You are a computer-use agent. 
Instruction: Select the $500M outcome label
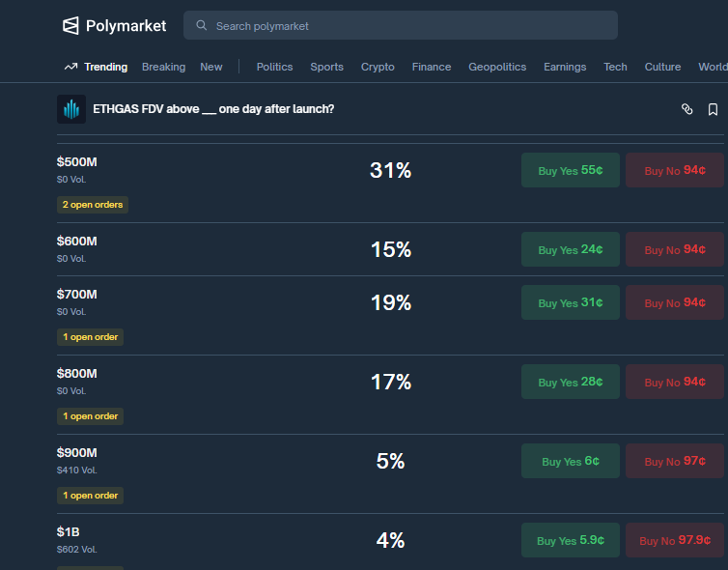coord(77,162)
